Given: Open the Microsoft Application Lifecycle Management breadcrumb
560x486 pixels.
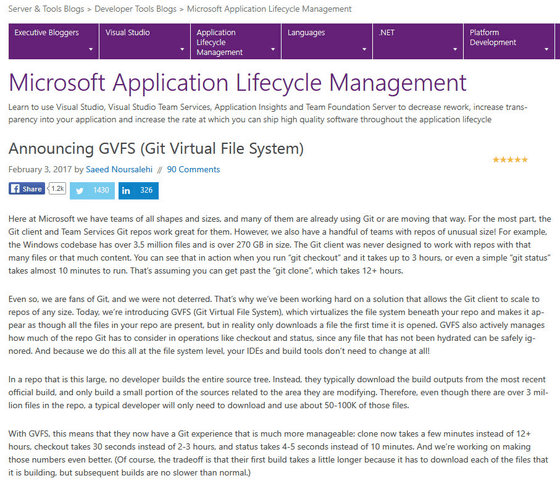Looking at the screenshot, I should click(x=269, y=9).
